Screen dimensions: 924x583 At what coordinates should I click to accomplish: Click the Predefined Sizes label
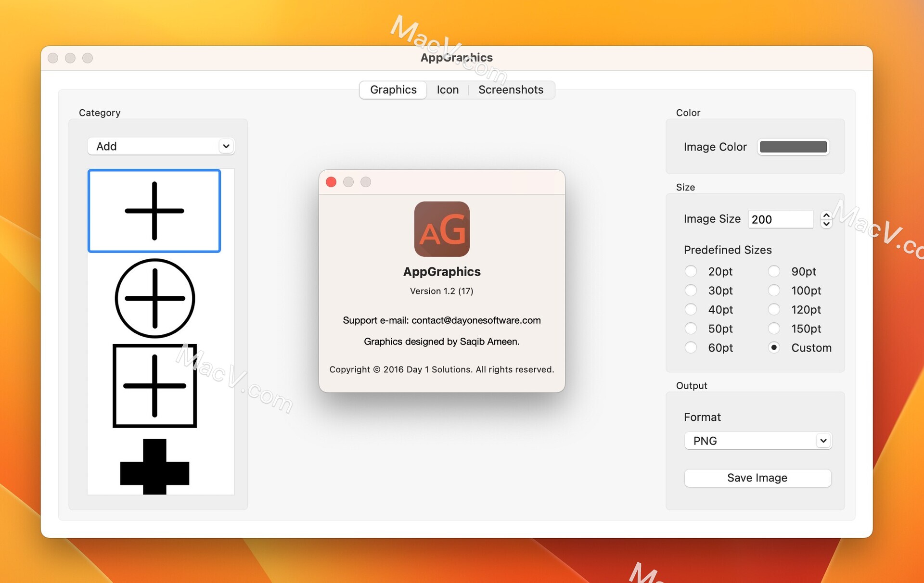pos(728,250)
